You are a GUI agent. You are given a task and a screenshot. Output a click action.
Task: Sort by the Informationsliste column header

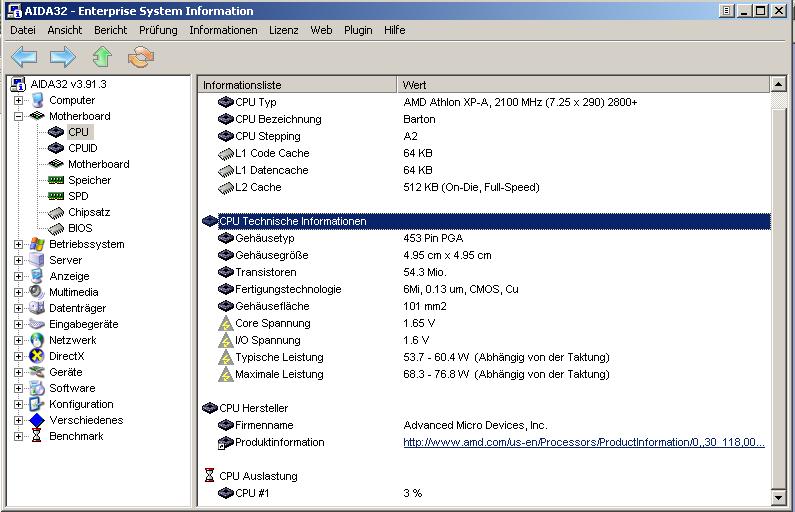[x=297, y=85]
